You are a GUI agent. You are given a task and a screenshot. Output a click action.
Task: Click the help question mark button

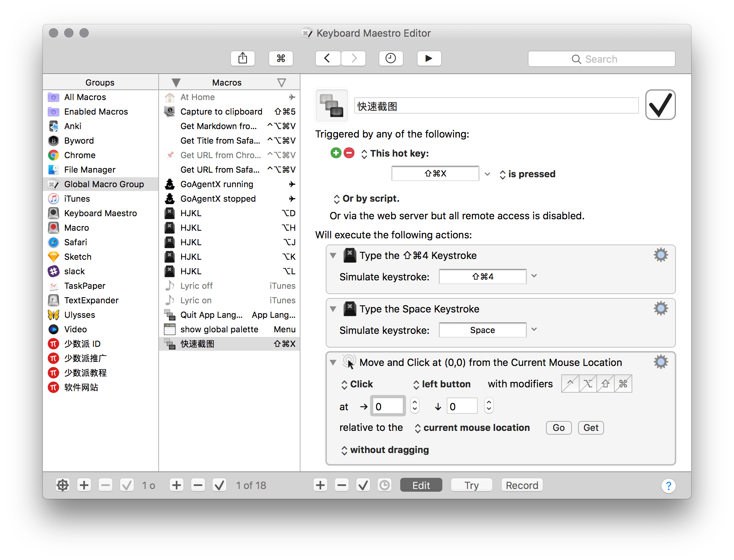668,486
